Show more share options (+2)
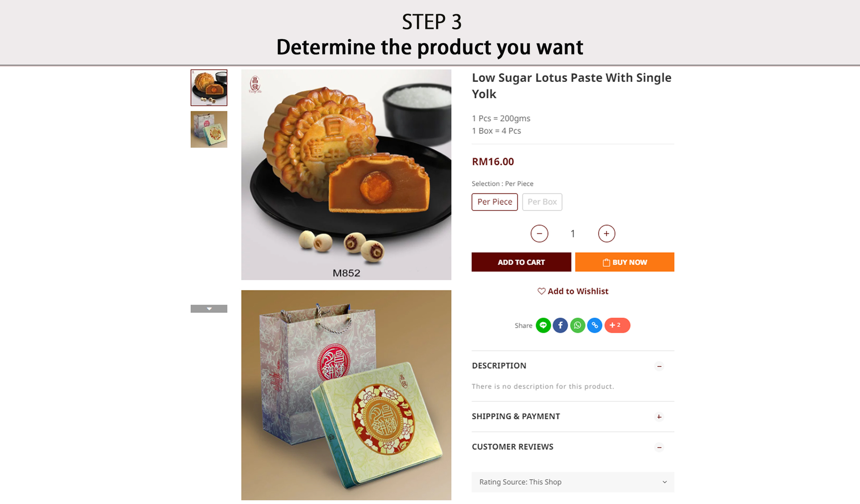Image resolution: width=860 pixels, height=504 pixels. click(x=617, y=325)
